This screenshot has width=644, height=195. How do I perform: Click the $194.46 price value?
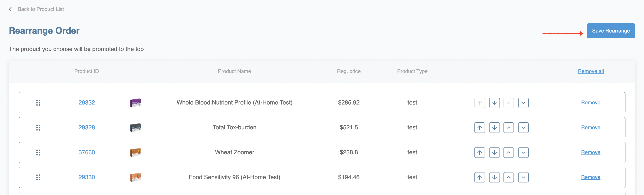coord(349,177)
